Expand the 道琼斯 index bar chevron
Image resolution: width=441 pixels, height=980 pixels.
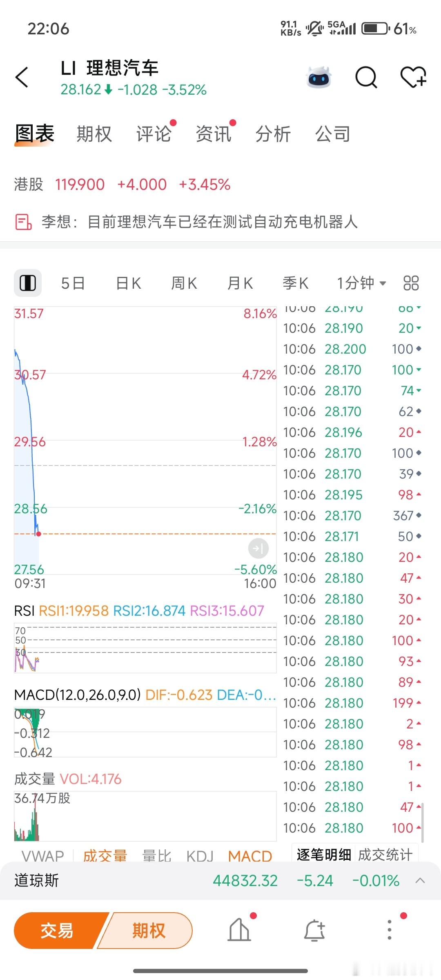420,881
